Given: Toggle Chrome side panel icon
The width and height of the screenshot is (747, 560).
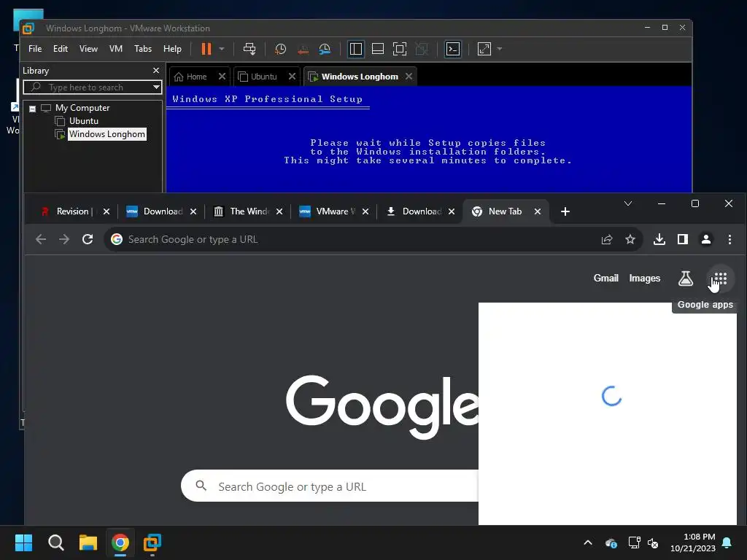Looking at the screenshot, I should 683,239.
